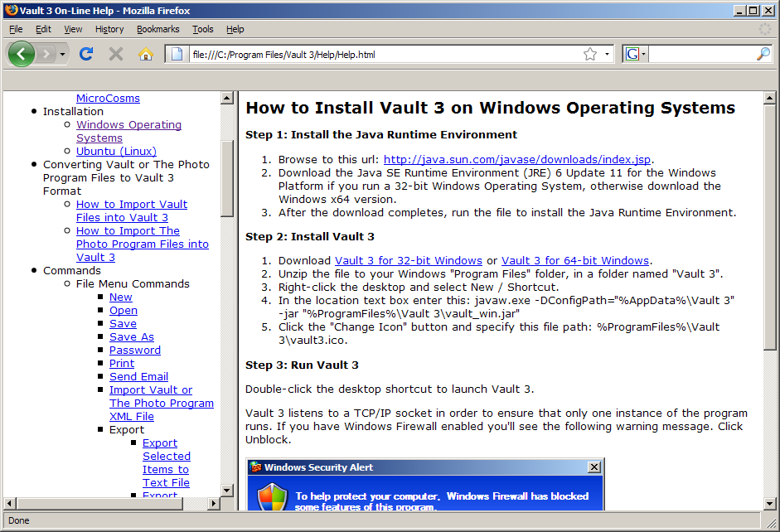This screenshot has width=780, height=532.
Task: Open the File menu
Action: 16,29
